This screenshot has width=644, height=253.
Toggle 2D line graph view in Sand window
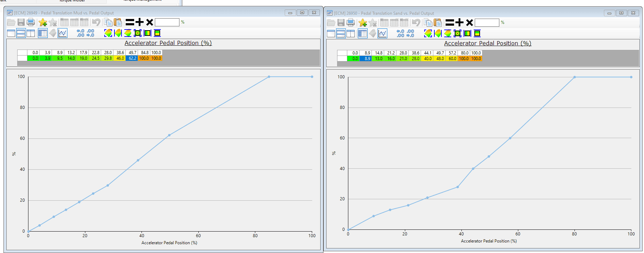382,34
